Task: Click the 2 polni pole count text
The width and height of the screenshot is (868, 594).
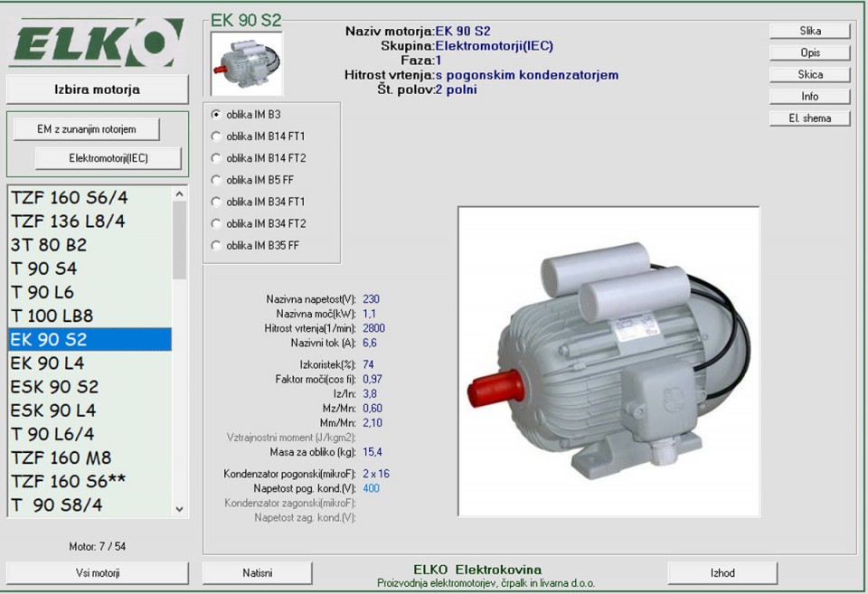Action: point(456,90)
